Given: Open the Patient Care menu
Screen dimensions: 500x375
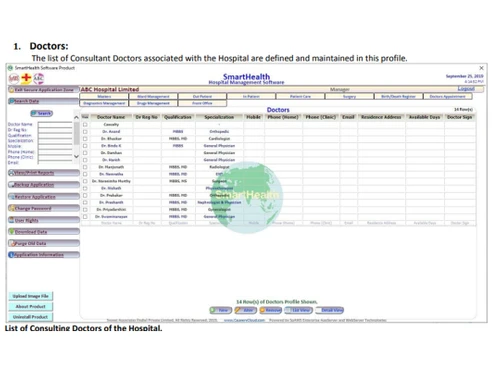Looking at the screenshot, I should tap(300, 96).
